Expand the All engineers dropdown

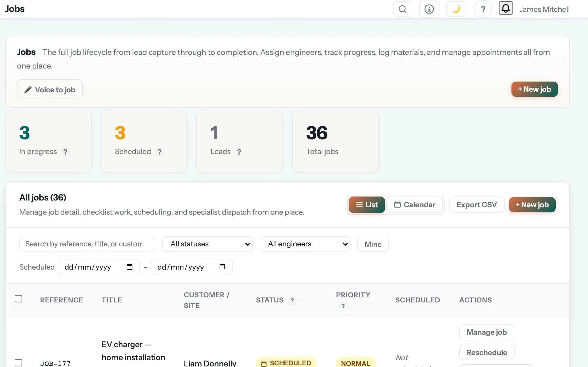point(305,244)
